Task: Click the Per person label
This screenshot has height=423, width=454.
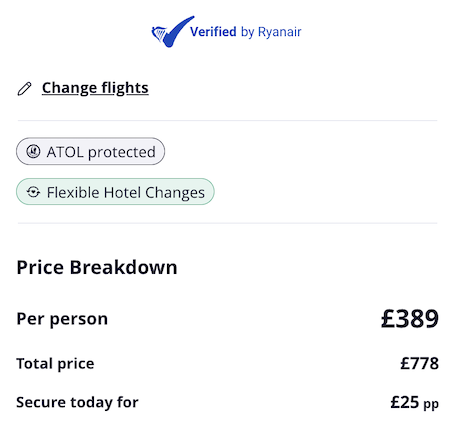Action: (62, 319)
